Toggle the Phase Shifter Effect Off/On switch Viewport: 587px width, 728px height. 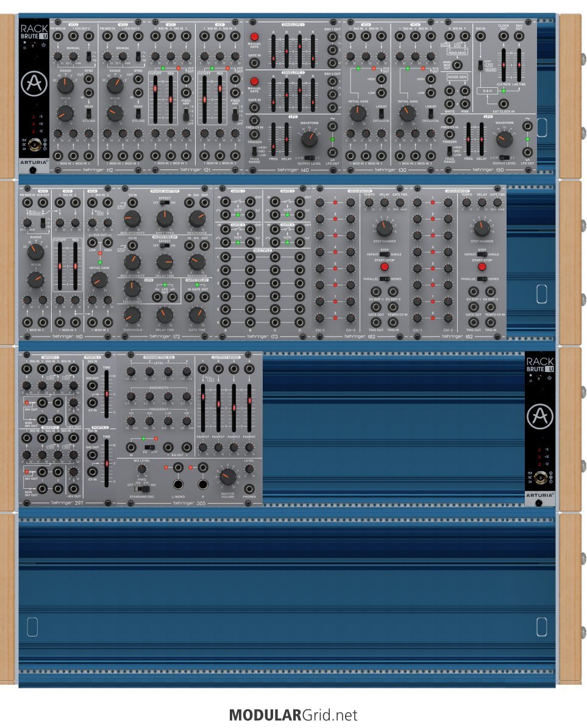[164, 202]
